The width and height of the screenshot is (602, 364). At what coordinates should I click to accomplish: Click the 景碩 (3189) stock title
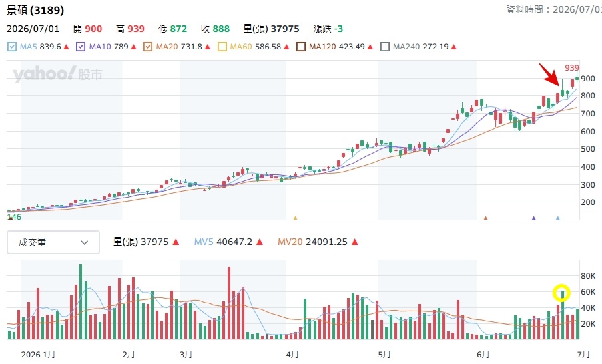[x=35, y=11]
